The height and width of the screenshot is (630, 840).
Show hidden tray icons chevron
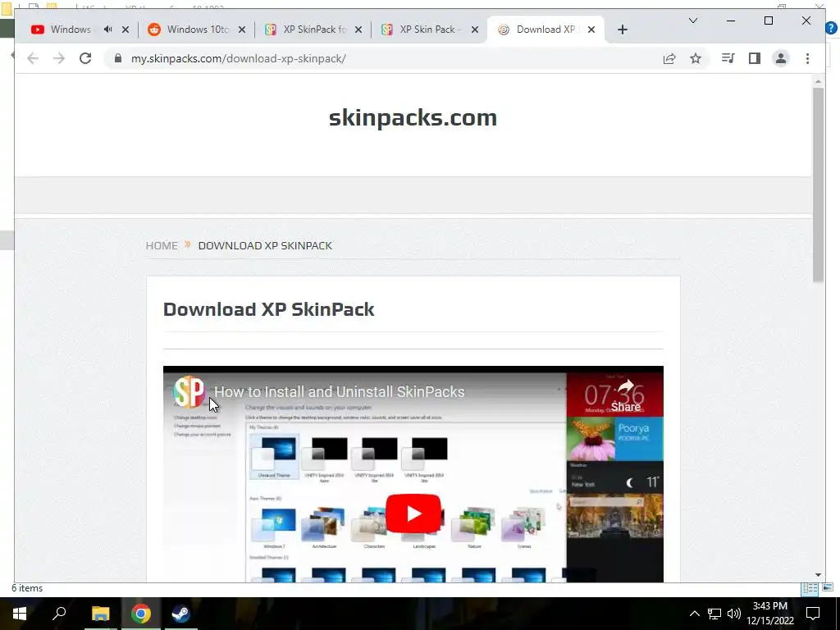694,614
